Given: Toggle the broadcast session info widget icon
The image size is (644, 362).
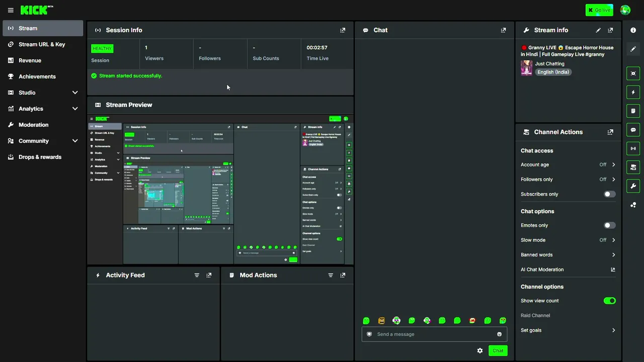Looking at the screenshot, I should click(633, 148).
